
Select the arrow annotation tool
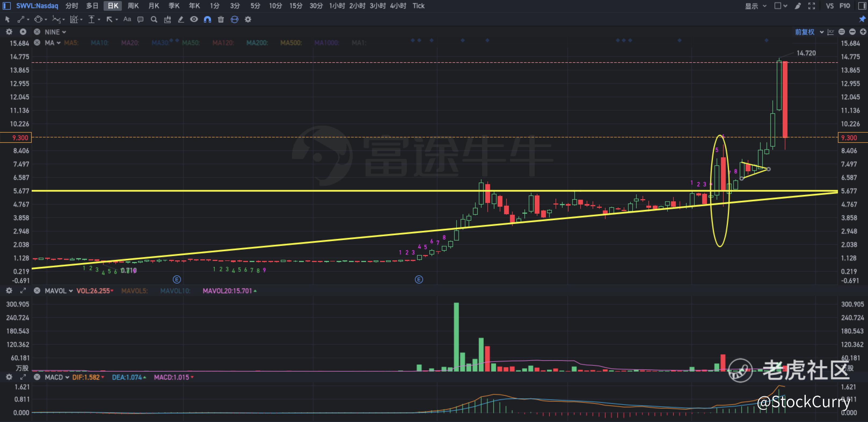110,20
